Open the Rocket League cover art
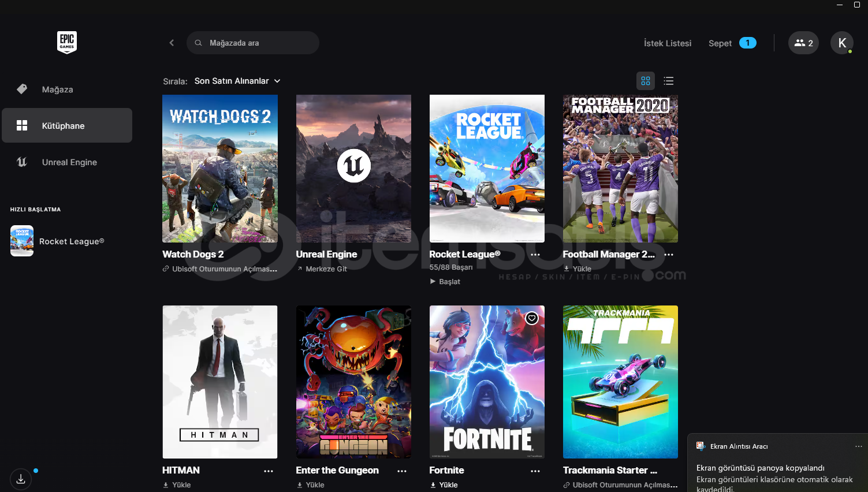 coord(487,169)
